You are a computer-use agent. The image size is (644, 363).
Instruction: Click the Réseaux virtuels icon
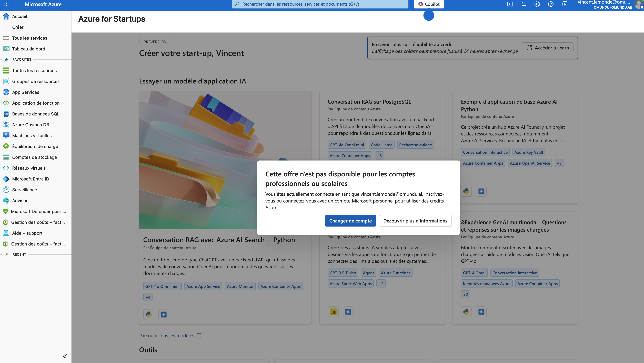(x=6, y=168)
